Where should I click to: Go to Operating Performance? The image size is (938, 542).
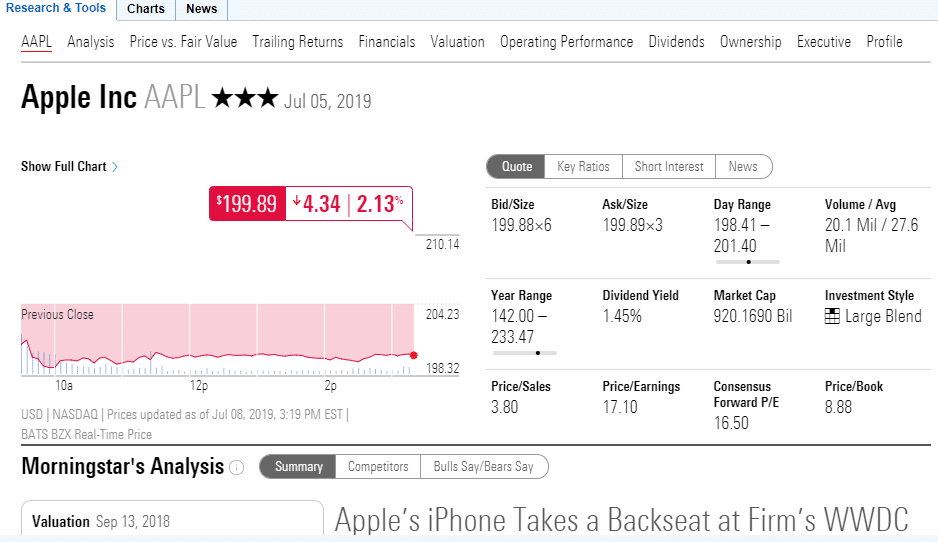point(567,42)
